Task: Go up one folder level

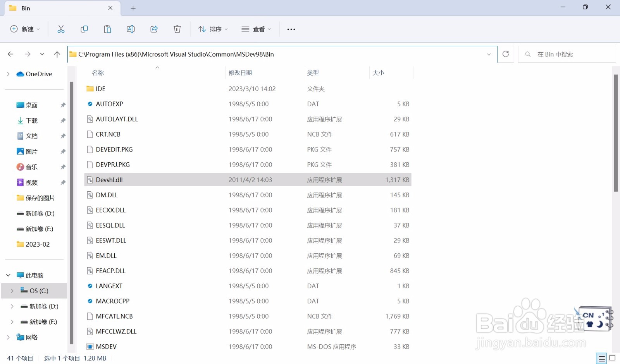Action: pyautogui.click(x=57, y=54)
